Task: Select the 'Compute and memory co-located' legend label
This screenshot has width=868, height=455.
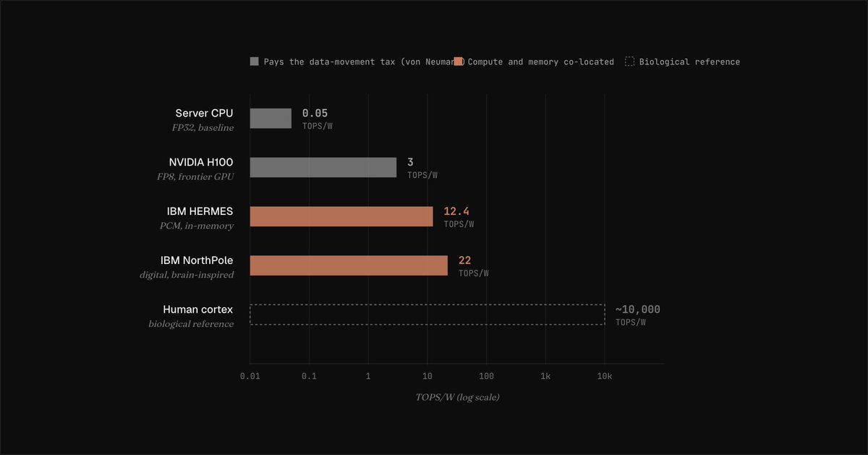Action: click(x=541, y=61)
